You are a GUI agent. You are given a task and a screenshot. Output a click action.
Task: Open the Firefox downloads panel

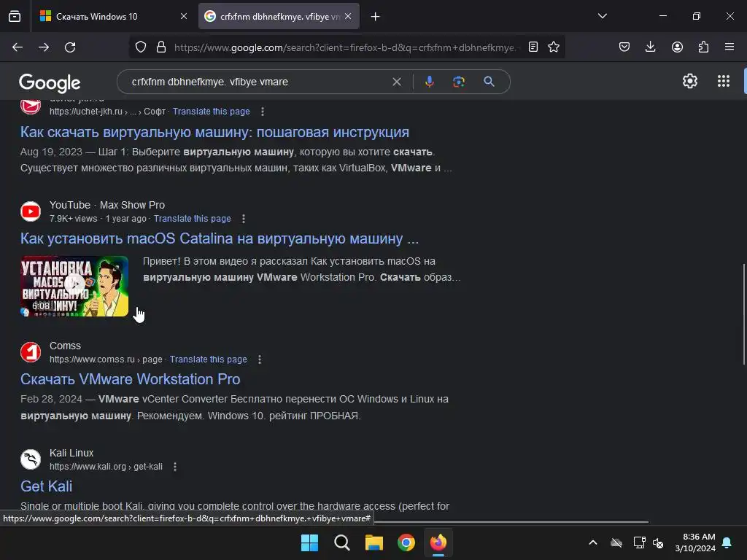(650, 47)
